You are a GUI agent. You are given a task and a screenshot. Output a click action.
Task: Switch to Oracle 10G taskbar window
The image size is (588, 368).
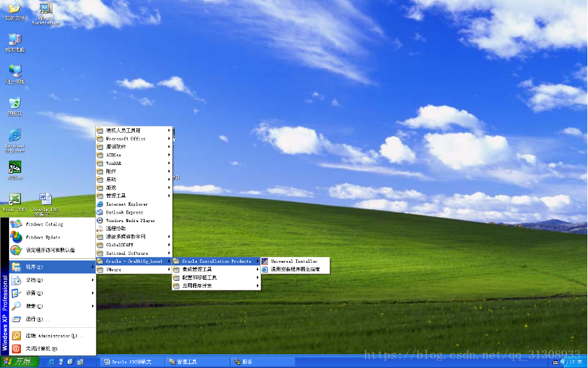(x=132, y=362)
